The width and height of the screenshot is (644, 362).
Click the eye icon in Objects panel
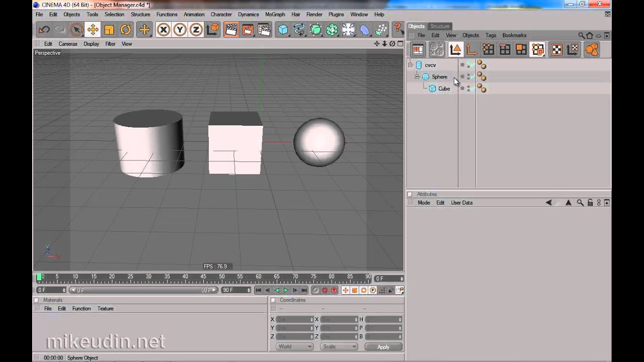click(599, 36)
